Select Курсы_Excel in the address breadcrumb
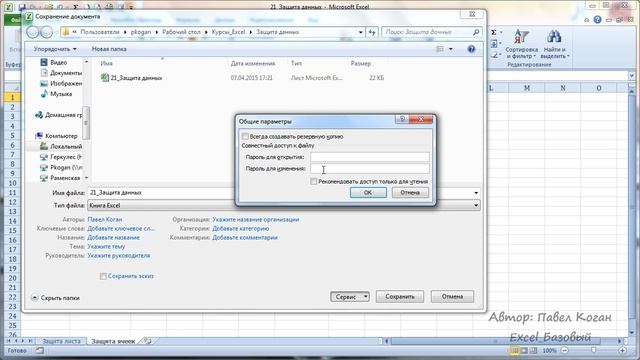 (x=228, y=32)
